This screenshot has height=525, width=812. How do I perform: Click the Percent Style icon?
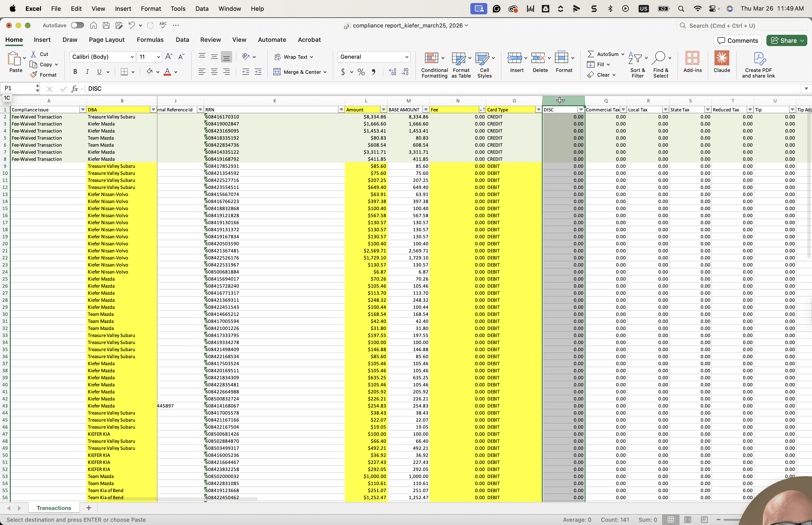coord(361,72)
